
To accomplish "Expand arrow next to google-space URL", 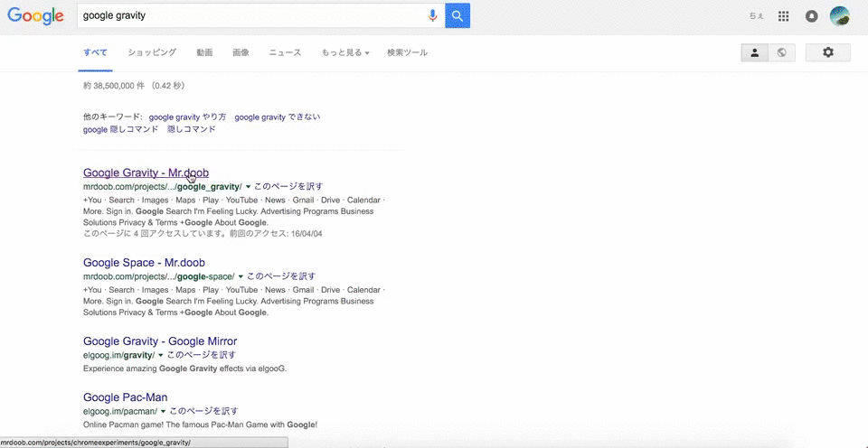I will tap(241, 276).
